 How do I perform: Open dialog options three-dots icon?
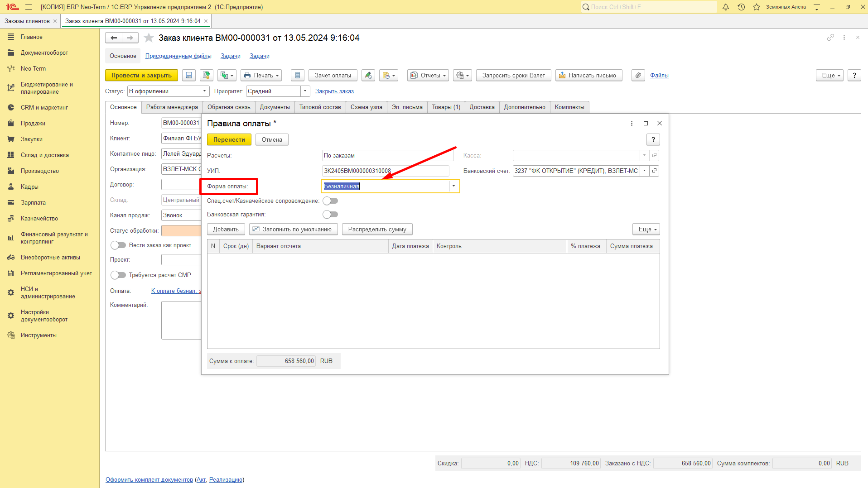pyautogui.click(x=632, y=124)
